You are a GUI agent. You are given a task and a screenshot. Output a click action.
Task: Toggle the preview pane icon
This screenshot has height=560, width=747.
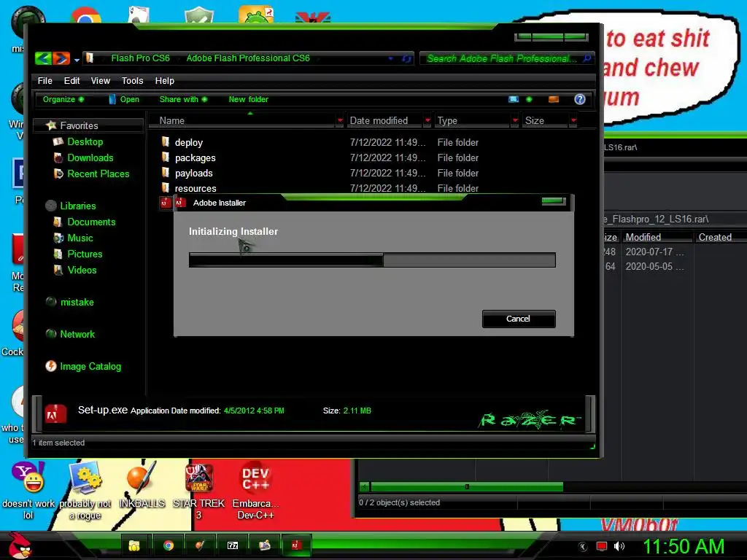point(554,99)
